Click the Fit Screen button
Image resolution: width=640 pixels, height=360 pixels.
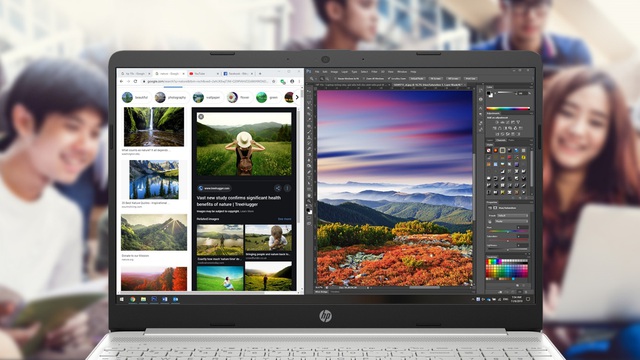[x=436, y=78]
